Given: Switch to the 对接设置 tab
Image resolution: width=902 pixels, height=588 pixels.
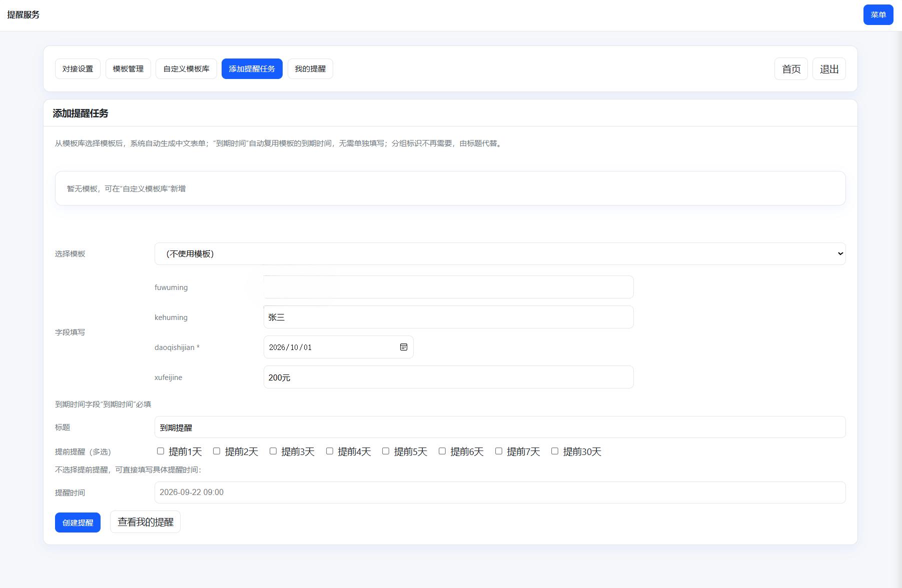Looking at the screenshot, I should [x=78, y=68].
